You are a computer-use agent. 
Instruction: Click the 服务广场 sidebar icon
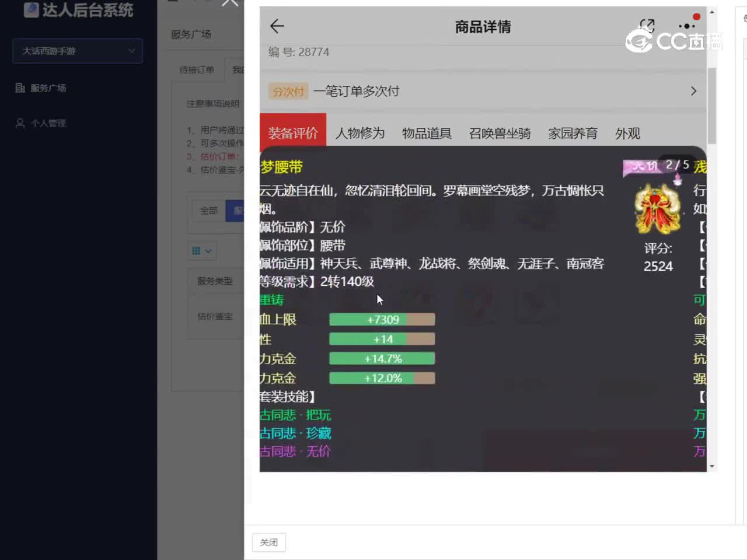[x=20, y=88]
